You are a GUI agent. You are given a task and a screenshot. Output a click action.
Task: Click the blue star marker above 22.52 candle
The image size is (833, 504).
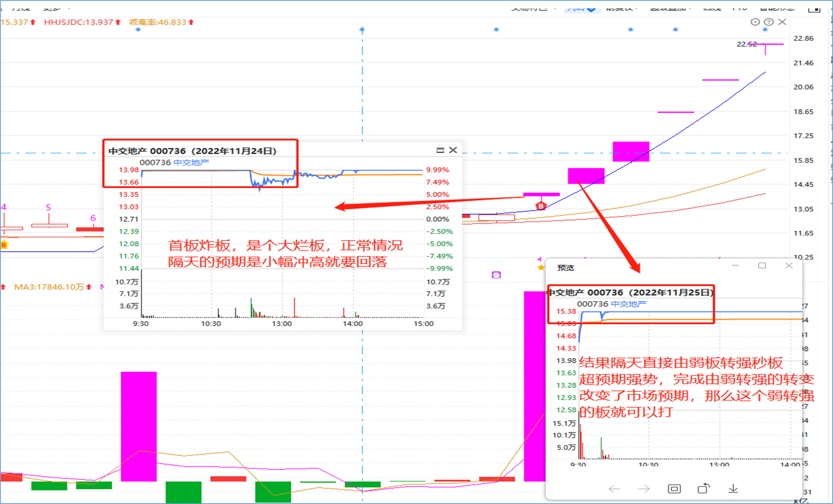pos(765,30)
